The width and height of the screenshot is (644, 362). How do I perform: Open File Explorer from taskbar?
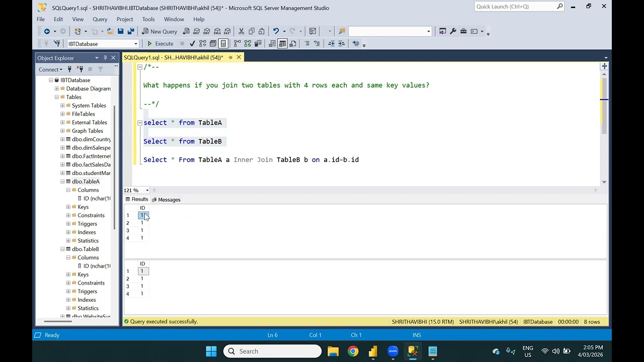point(333,351)
